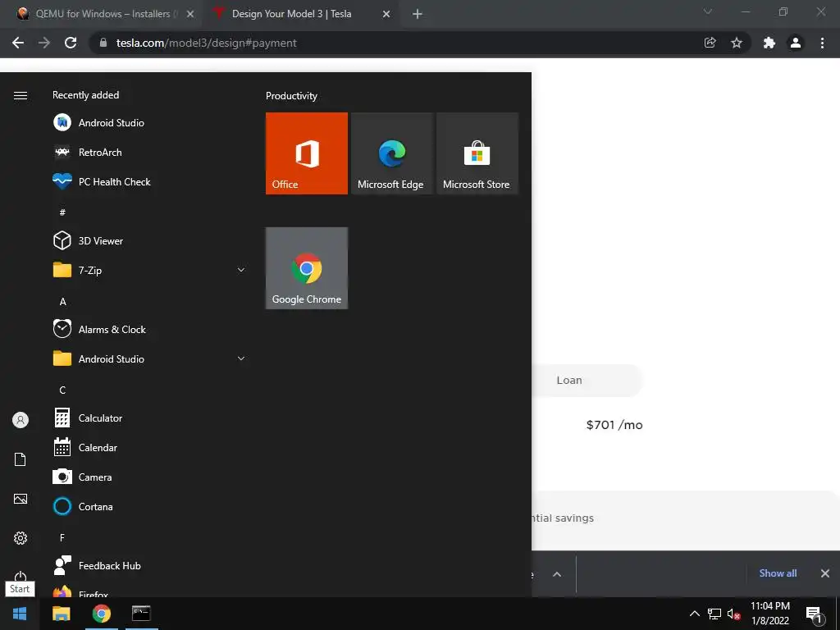The width and height of the screenshot is (840, 630).
Task: Expand the Start menu hamburger
Action: click(x=21, y=95)
